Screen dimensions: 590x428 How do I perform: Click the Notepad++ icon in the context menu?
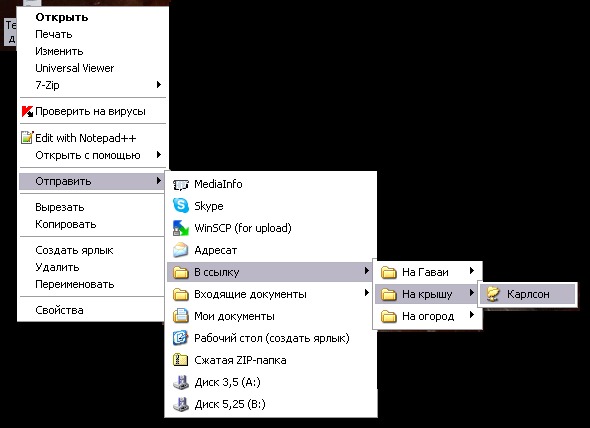[27, 137]
